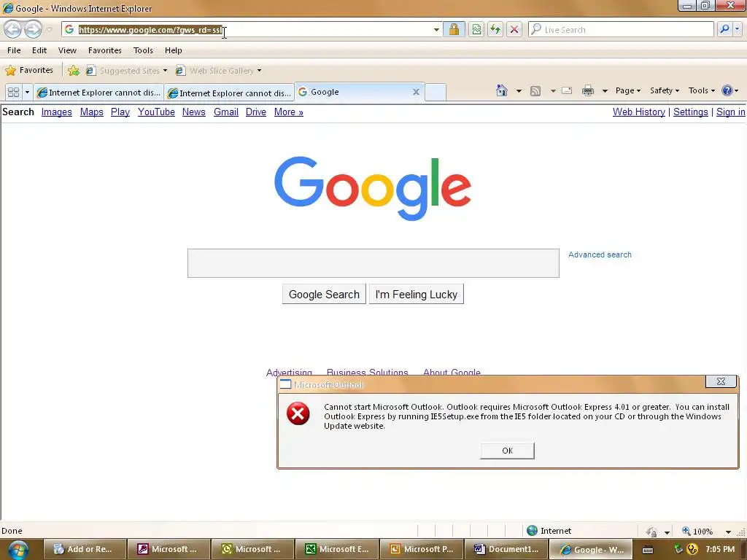Open the zoom level dropdown arrow

click(x=728, y=532)
